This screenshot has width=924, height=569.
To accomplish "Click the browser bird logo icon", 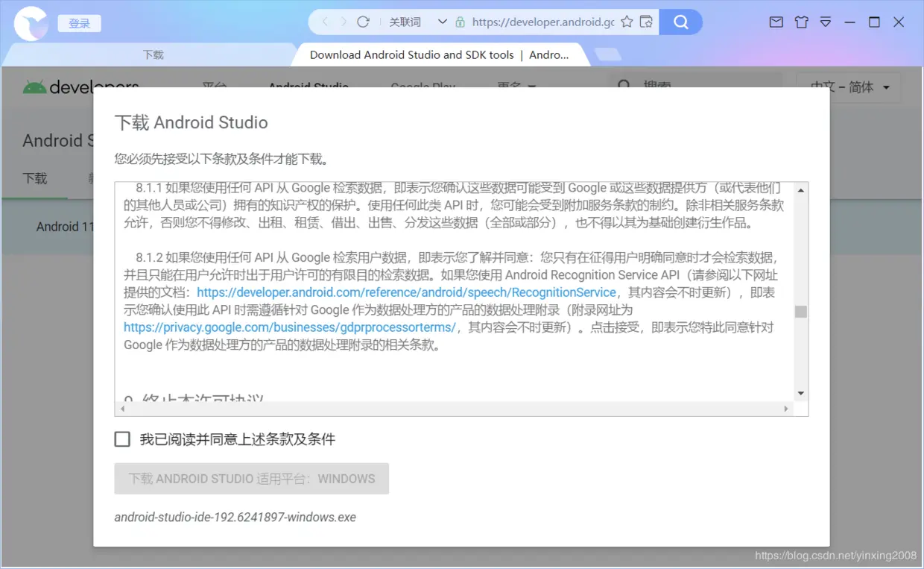I will 31,23.
